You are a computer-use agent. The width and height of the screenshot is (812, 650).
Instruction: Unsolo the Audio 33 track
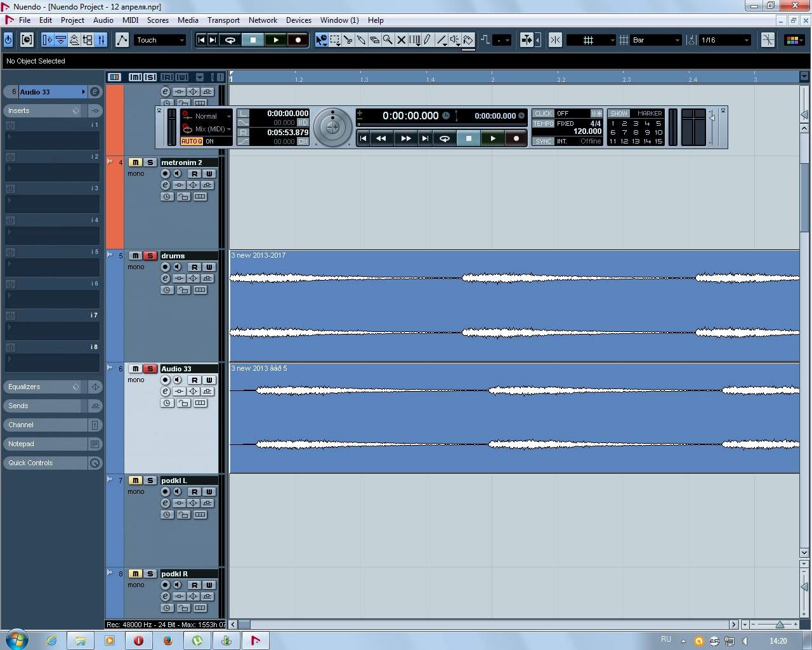click(150, 369)
